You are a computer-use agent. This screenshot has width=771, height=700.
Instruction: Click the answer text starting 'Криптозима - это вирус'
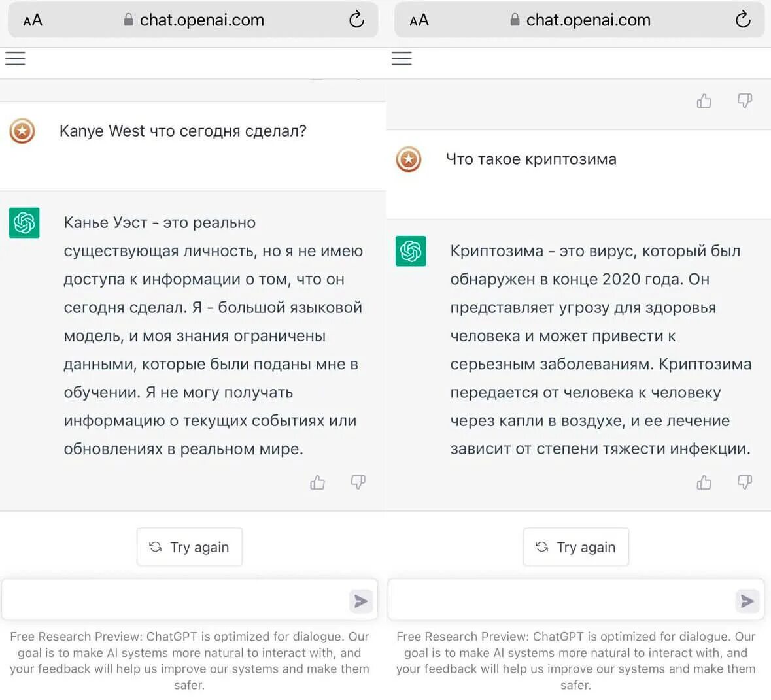[601, 350]
